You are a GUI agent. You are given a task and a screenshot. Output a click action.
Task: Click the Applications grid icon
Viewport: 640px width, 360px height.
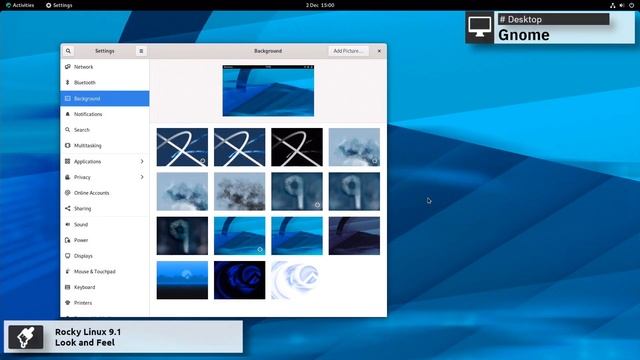coord(68,161)
